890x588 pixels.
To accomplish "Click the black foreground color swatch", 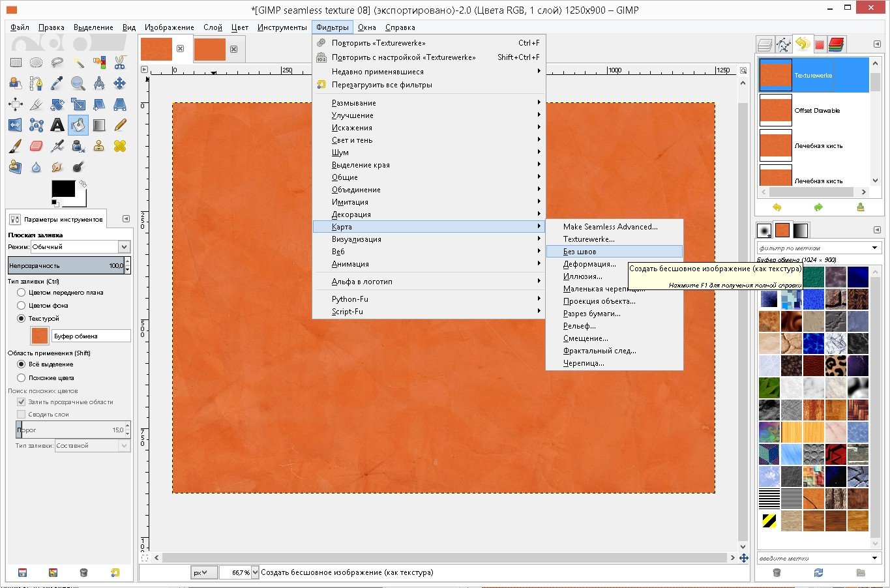I will pos(63,189).
